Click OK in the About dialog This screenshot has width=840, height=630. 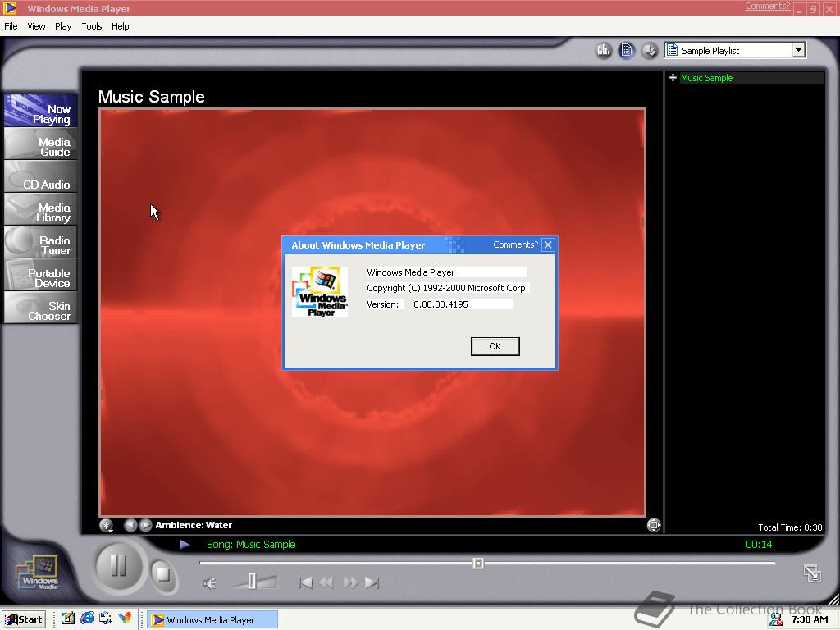495,346
